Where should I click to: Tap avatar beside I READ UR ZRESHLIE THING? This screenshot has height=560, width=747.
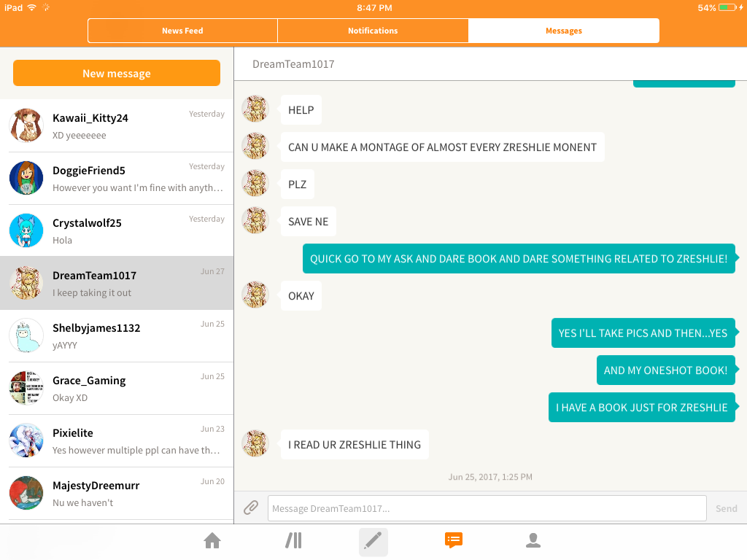pyautogui.click(x=255, y=443)
